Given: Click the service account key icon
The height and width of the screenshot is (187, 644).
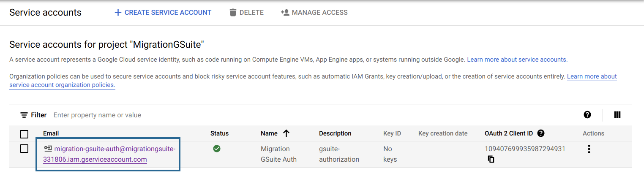Looking at the screenshot, I should point(48,149).
